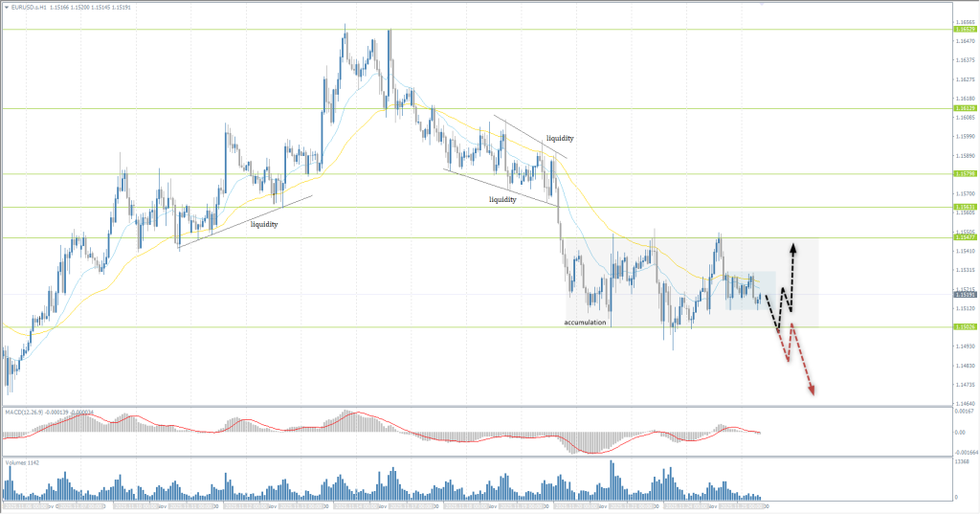Select liquidity label above the descending channel
Screen dimensions: 980x514
coord(560,138)
